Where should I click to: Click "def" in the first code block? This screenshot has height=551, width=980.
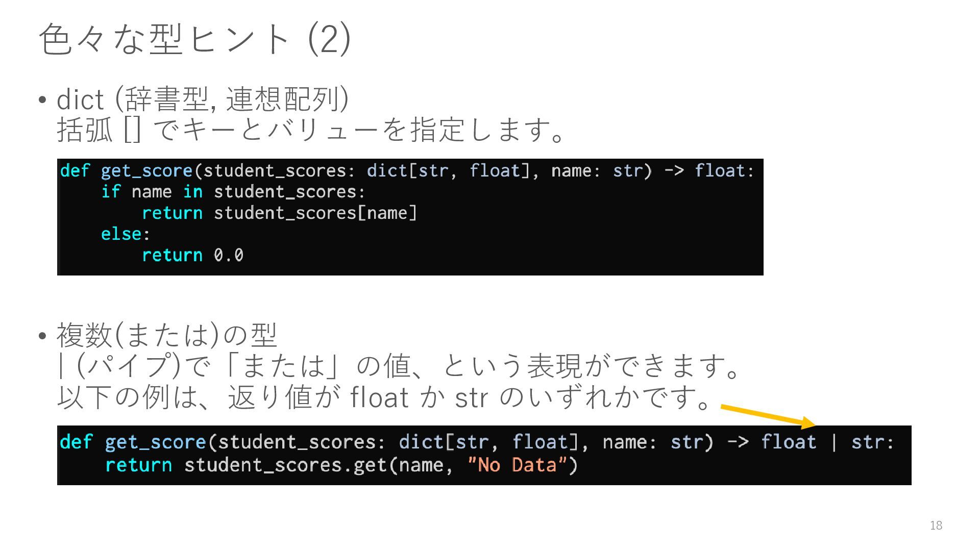[75, 170]
